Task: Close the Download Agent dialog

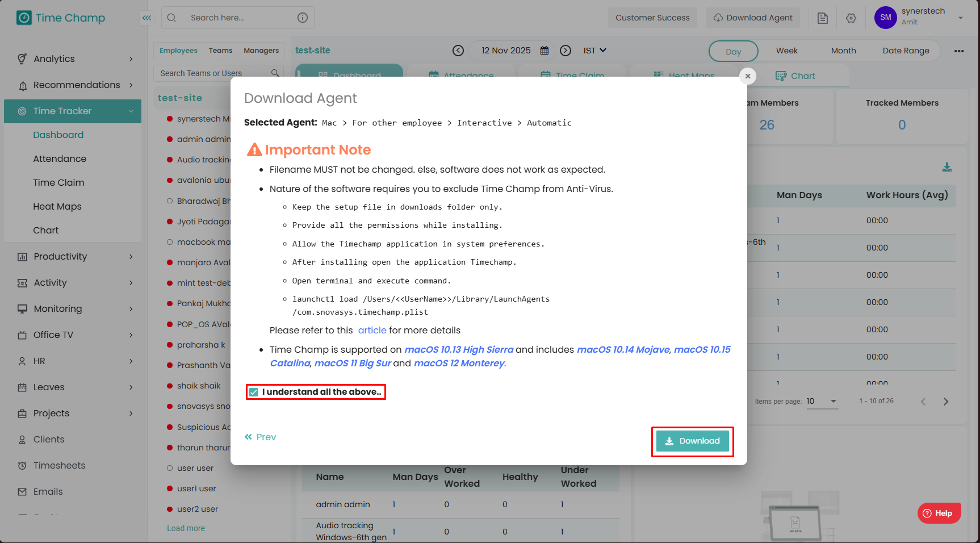Action: (748, 76)
